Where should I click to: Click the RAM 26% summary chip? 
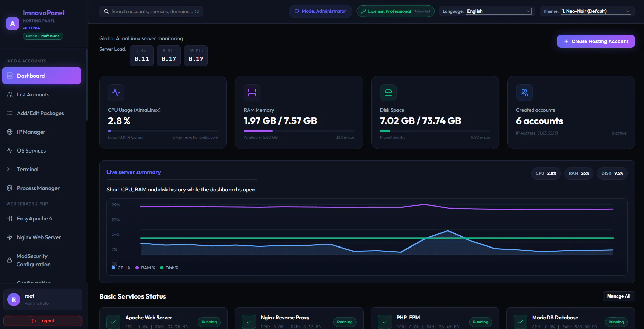pos(579,173)
